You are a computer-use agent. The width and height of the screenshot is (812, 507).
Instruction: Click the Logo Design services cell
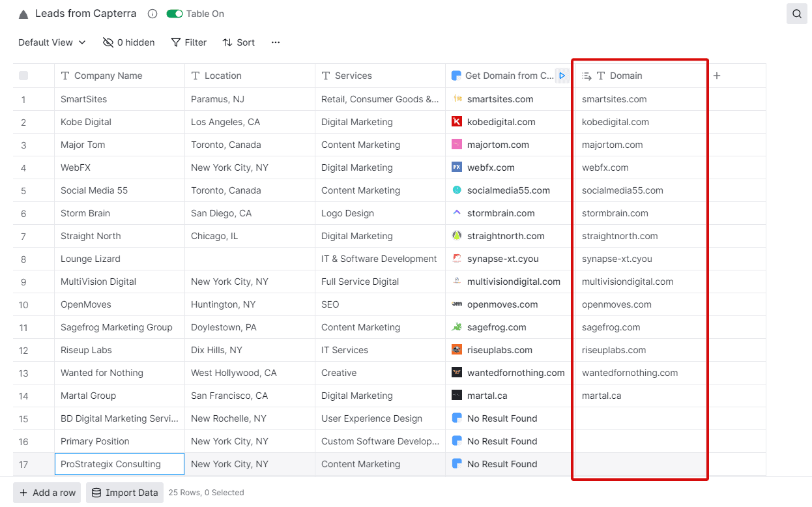(x=381, y=213)
